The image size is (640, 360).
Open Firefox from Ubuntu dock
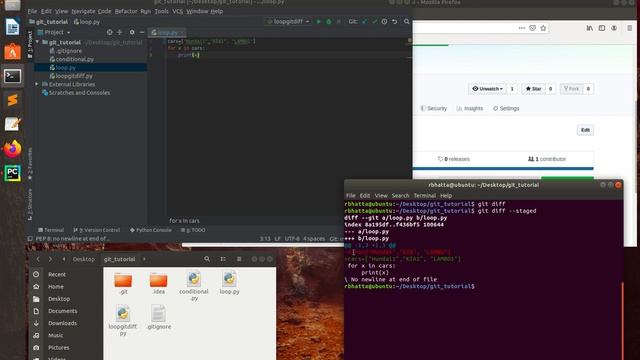[x=12, y=149]
